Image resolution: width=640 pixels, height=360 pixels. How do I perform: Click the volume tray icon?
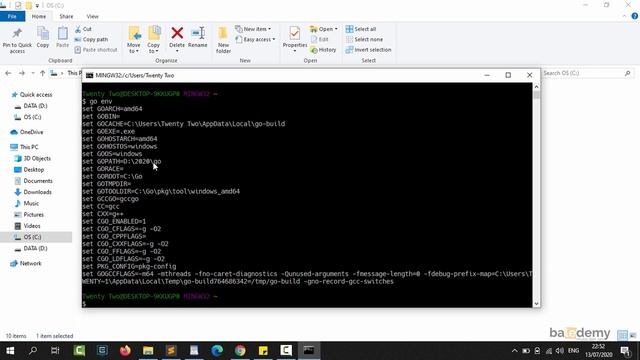click(x=560, y=351)
